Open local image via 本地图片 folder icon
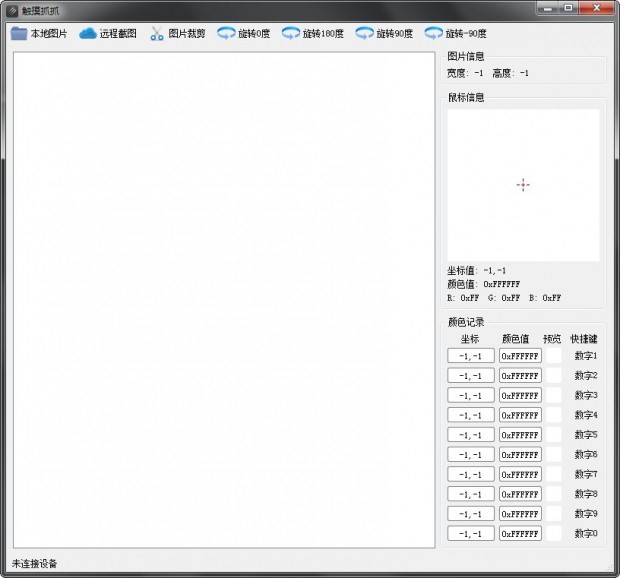The width and height of the screenshot is (620, 578). coord(19,34)
